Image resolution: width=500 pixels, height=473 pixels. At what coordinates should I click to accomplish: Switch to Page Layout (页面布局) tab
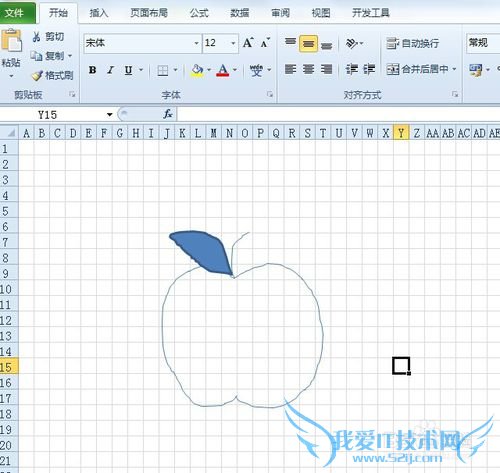coord(149,13)
